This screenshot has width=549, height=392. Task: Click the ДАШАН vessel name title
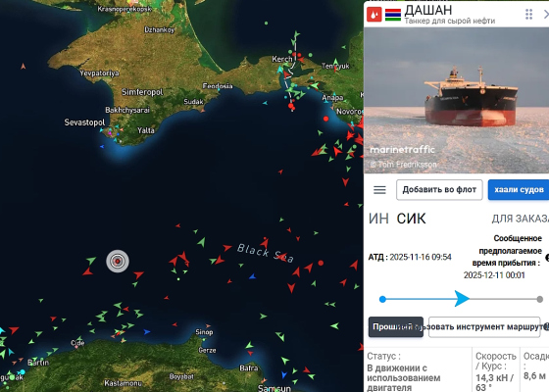click(x=428, y=10)
